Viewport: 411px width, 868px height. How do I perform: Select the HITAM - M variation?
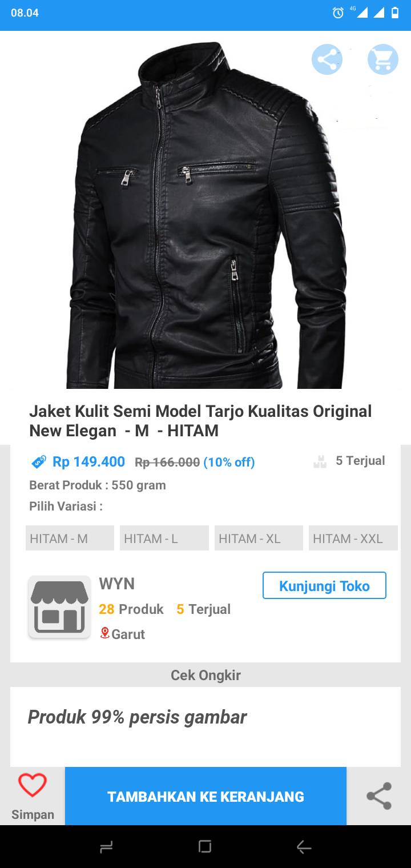[x=70, y=538]
